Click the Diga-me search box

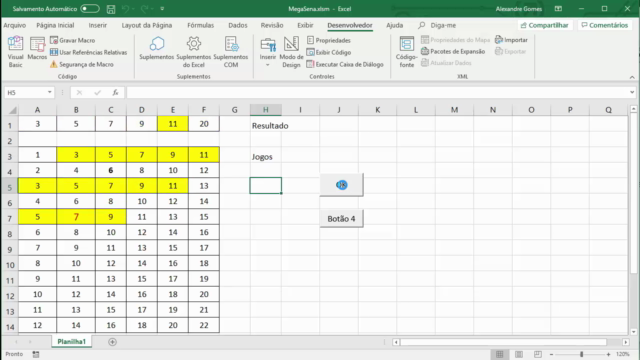click(437, 25)
